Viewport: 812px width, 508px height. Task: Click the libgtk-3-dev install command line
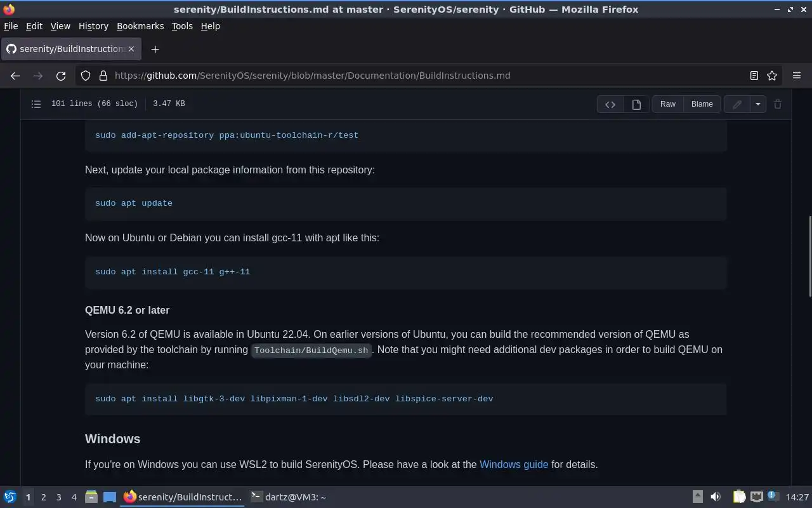tap(294, 399)
